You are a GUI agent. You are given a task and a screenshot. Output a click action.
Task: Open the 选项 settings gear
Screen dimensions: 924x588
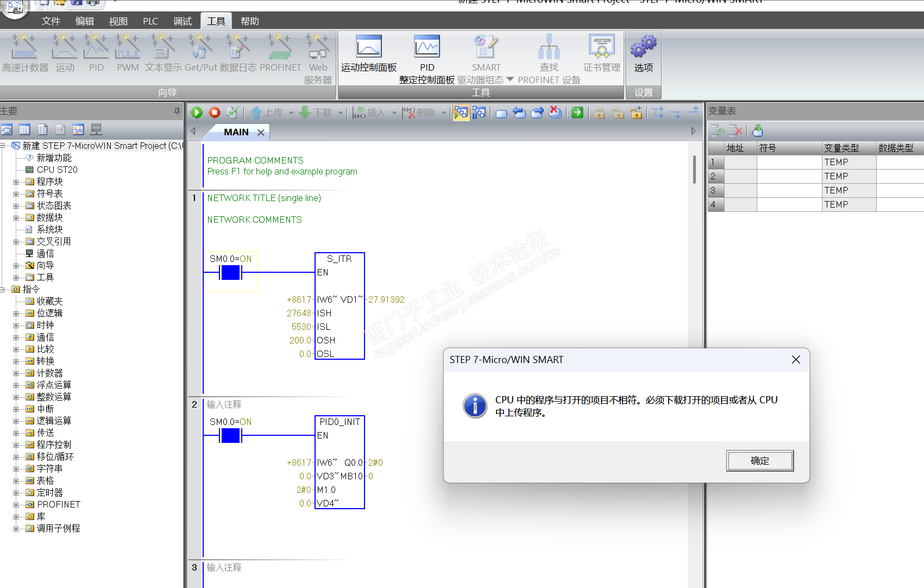pyautogui.click(x=644, y=54)
